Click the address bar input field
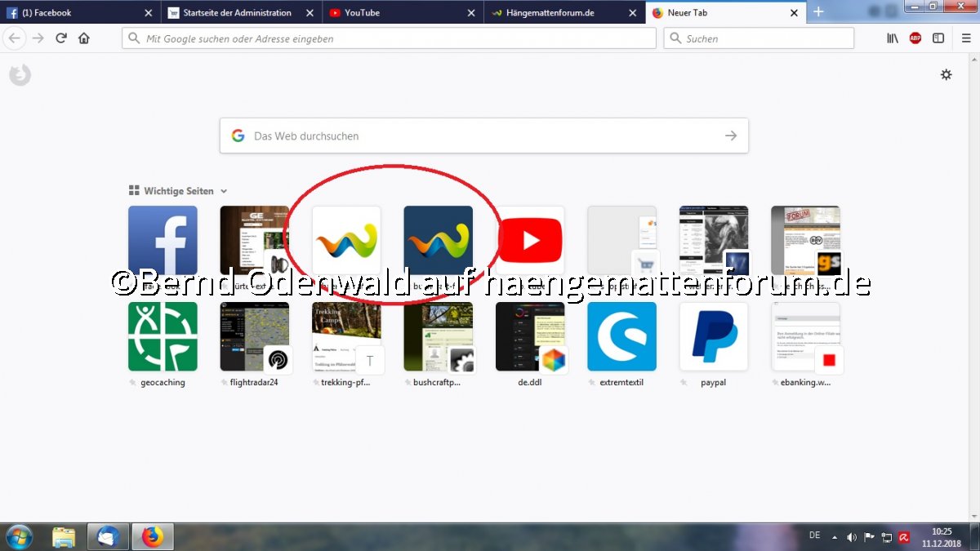Image resolution: width=980 pixels, height=551 pixels. click(392, 38)
